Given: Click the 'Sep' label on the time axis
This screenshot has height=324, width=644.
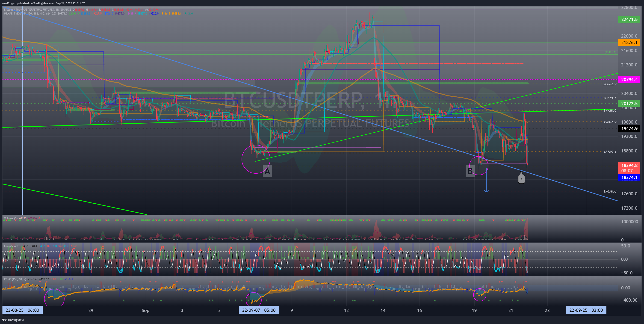Looking at the screenshot, I should pyautogui.click(x=145, y=310).
